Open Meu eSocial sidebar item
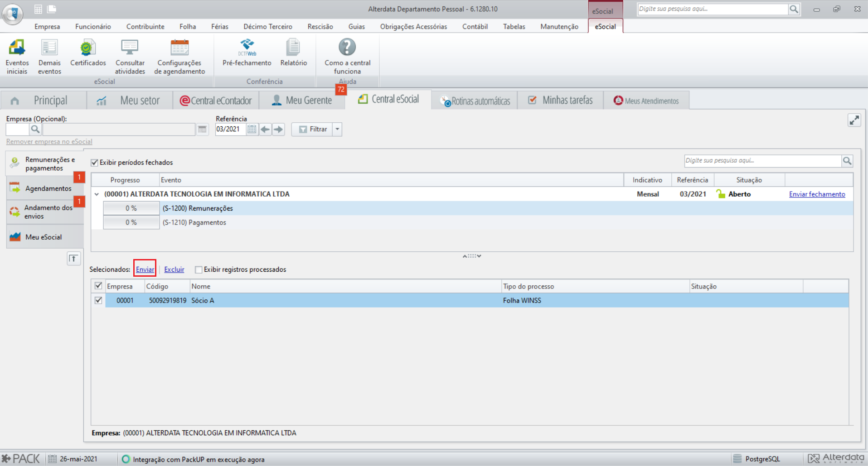Screen dimensions: 868x466 tap(44, 237)
